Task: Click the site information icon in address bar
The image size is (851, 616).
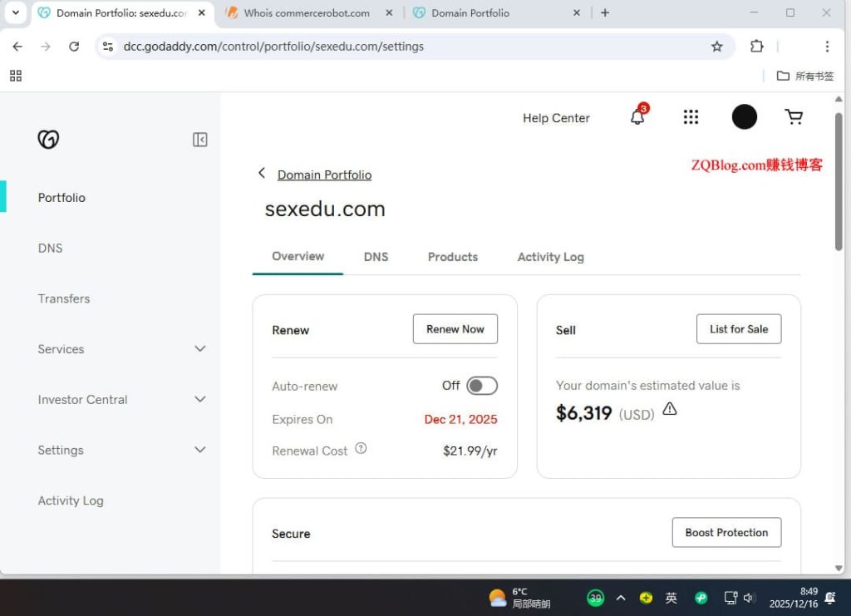Action: (x=108, y=47)
